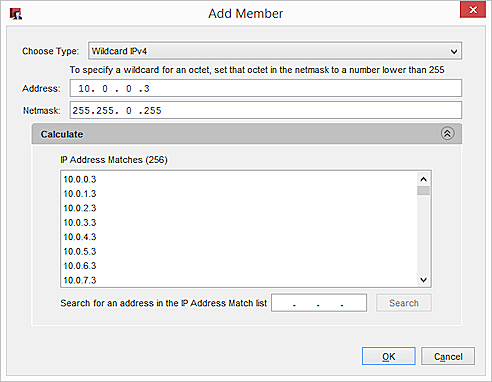Confirm with the OK button

(389, 356)
